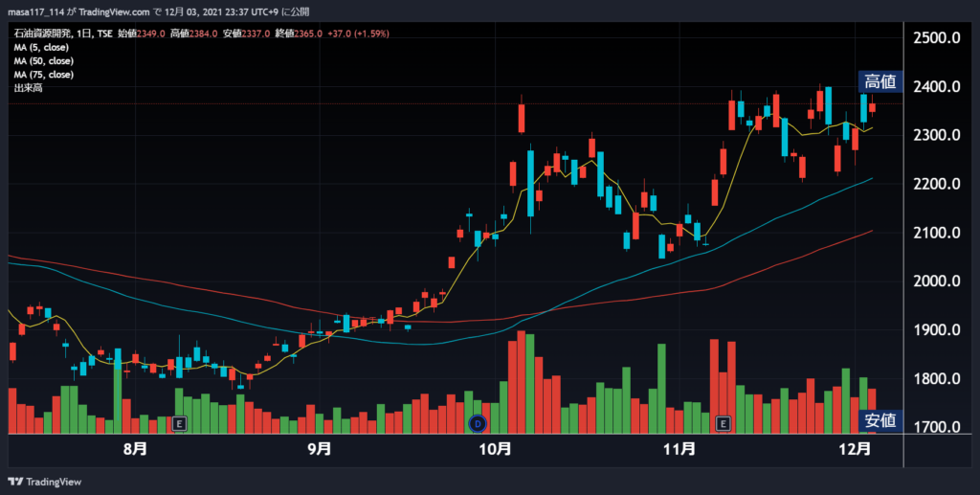The width and height of the screenshot is (980, 495).
Task: Click the 9月 time axis label
Action: [319, 449]
